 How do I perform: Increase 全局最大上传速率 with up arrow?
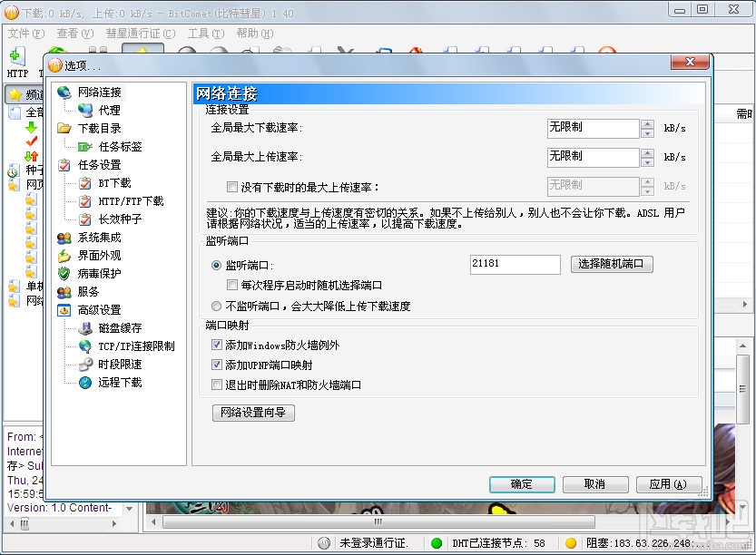tap(647, 152)
